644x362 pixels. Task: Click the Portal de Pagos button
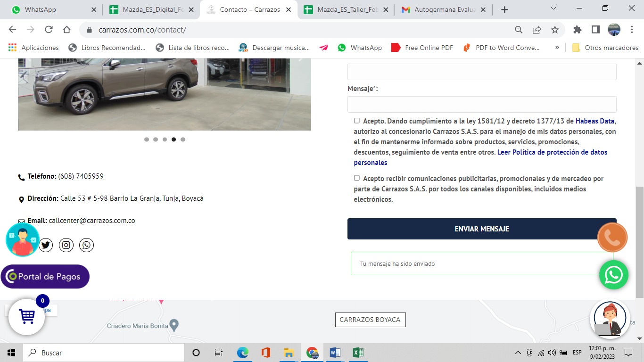[45, 277]
